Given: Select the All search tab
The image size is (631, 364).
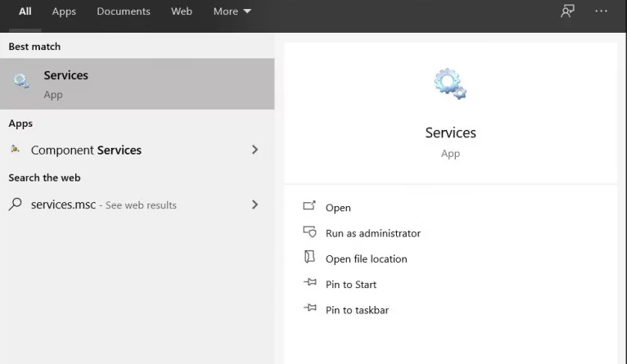Looking at the screenshot, I should (25, 11).
